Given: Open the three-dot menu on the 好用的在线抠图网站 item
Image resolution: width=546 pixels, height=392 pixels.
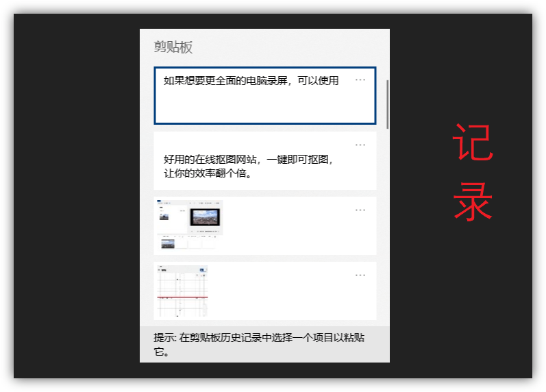Looking at the screenshot, I should 360,145.
